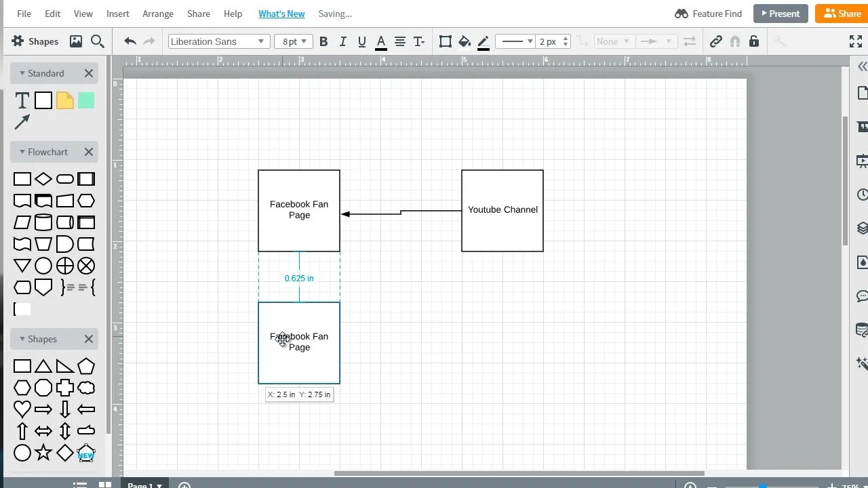The height and width of the screenshot is (488, 868).
Task: Click the Present button
Action: point(781,14)
